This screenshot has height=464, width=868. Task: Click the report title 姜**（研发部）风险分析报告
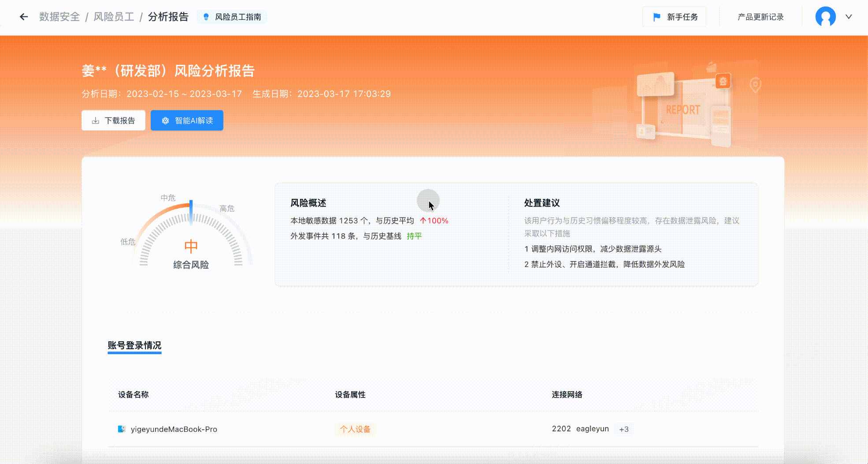tap(168, 71)
